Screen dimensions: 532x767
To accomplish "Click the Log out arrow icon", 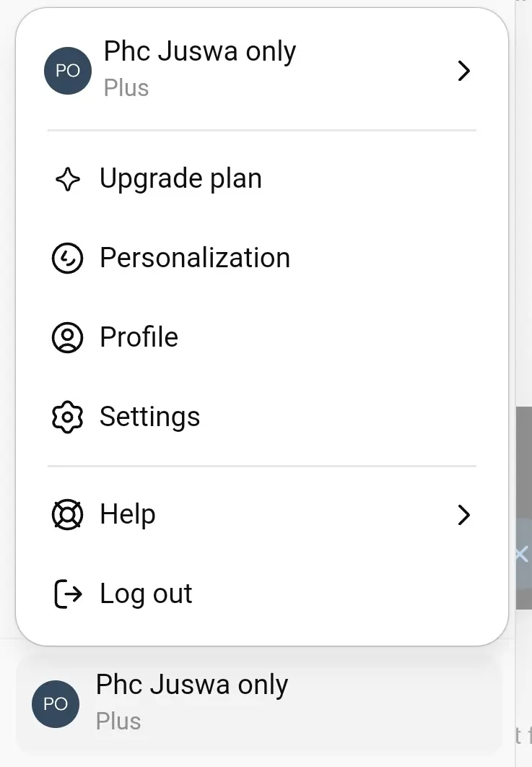I will point(67,594).
